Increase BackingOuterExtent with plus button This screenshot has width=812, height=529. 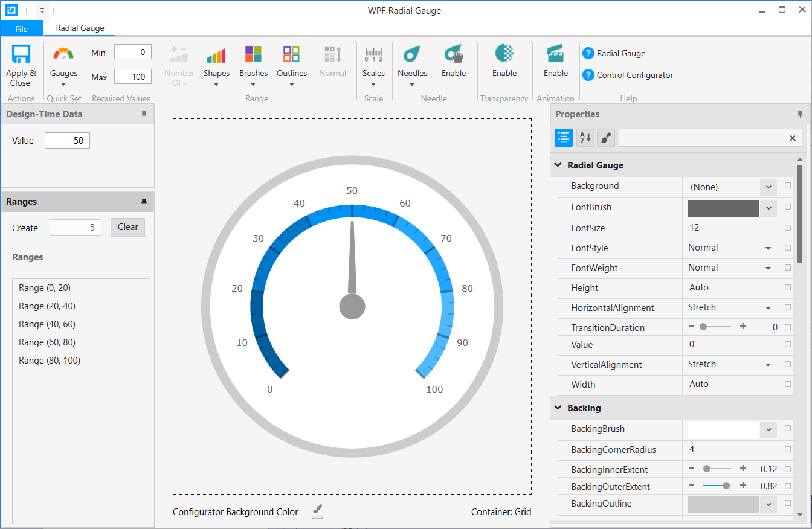(743, 486)
